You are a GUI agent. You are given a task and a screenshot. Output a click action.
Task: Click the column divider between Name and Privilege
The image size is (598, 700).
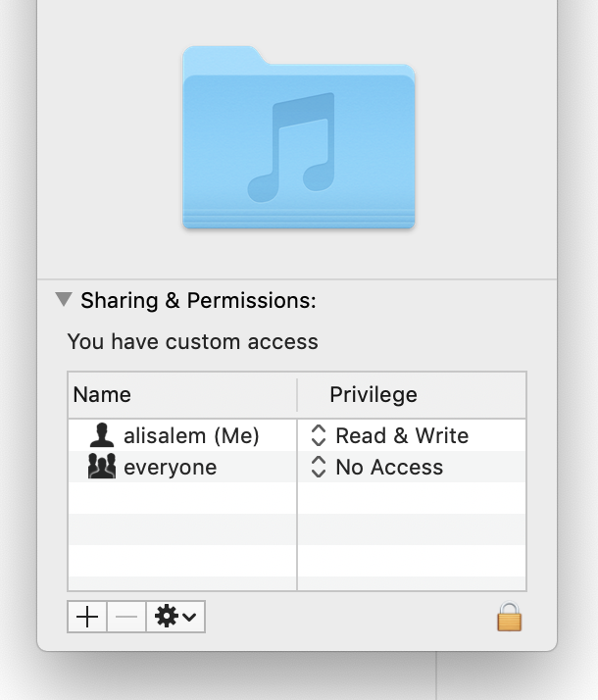coord(297,395)
